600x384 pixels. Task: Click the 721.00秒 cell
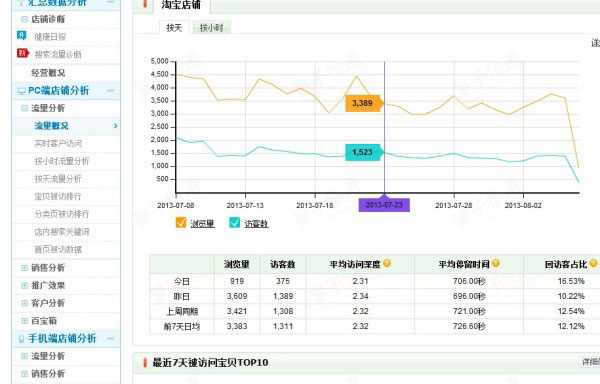[x=469, y=311]
